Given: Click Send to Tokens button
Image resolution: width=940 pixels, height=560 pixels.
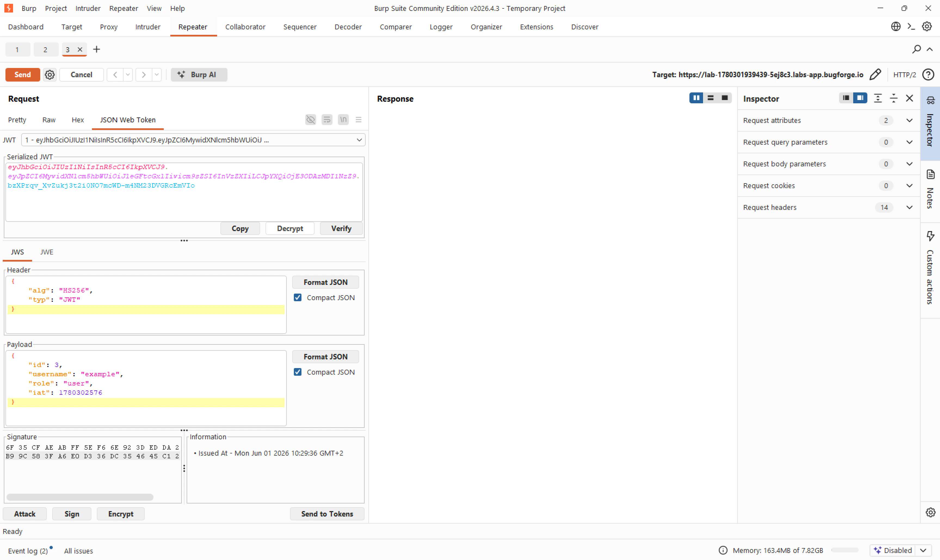Looking at the screenshot, I should pos(327,514).
